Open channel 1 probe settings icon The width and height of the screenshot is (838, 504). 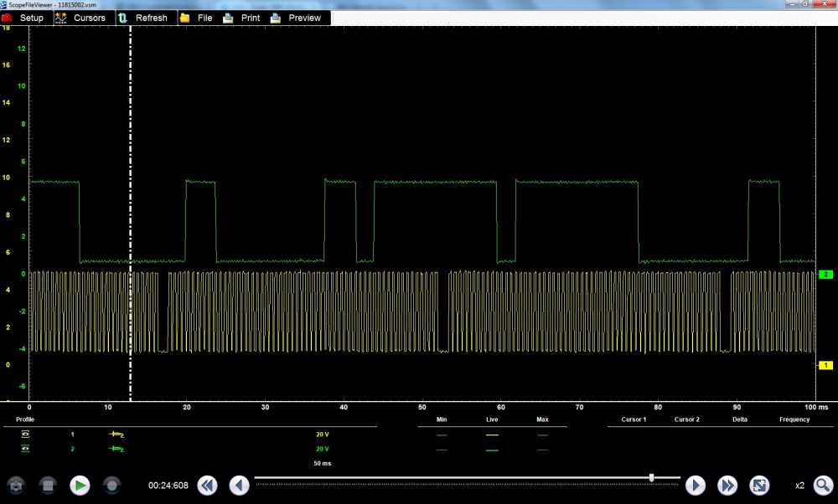(x=116, y=435)
